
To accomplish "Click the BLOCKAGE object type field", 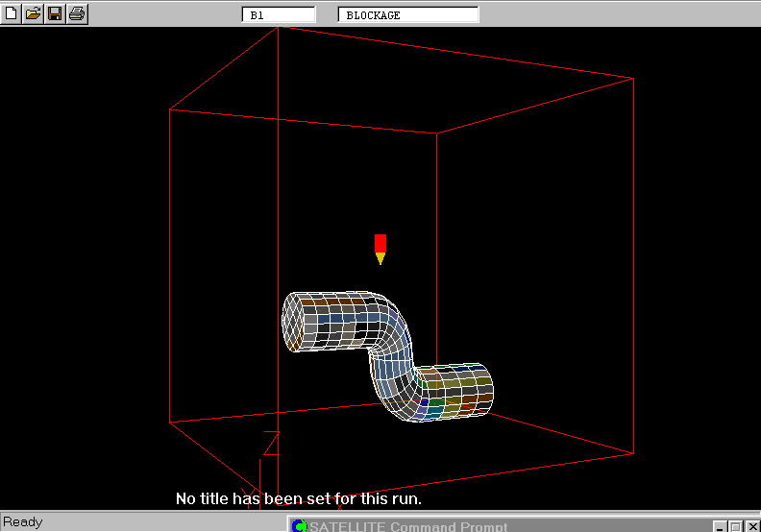I will point(408,15).
